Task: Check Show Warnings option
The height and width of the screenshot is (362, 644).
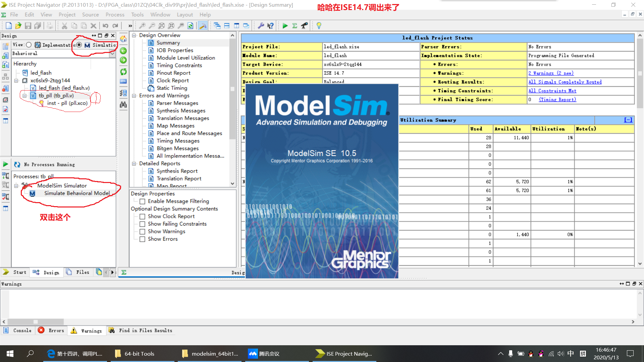Action: point(142,232)
